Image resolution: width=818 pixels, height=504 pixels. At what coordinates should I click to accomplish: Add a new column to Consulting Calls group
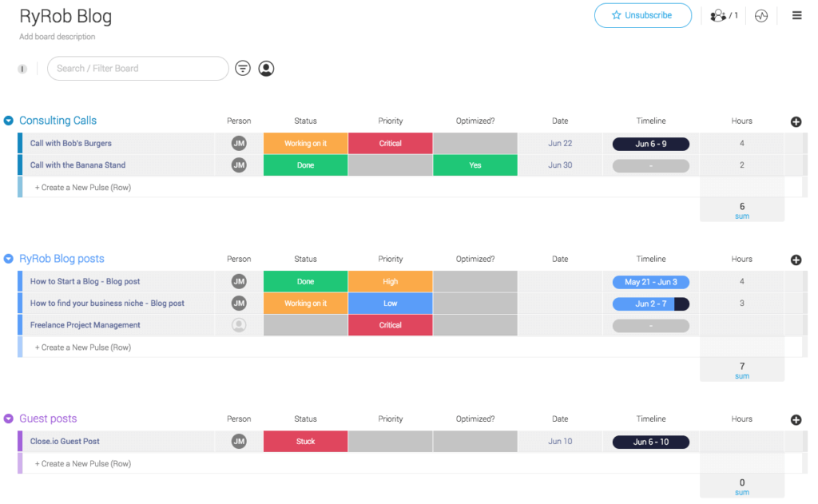(796, 121)
